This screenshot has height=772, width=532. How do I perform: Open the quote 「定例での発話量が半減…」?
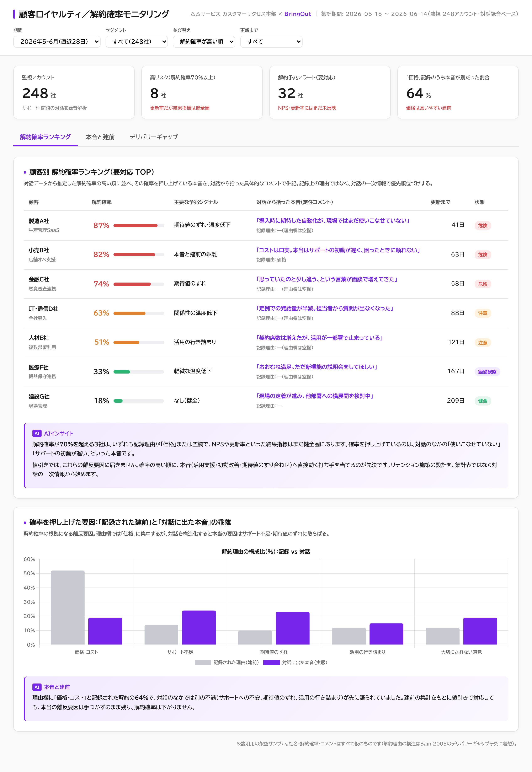[x=325, y=308]
